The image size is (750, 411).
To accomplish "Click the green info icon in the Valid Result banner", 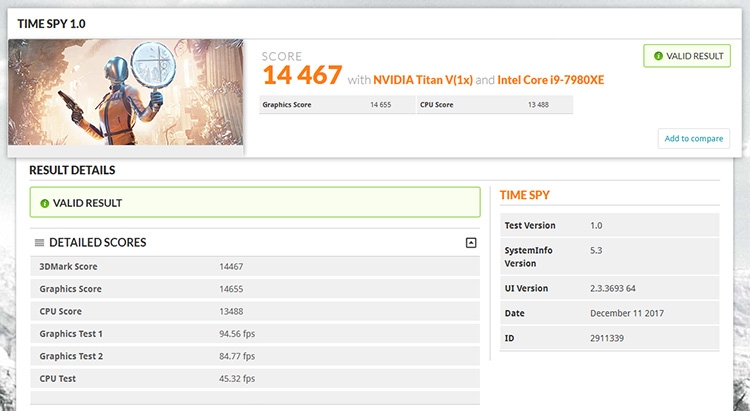I will pyautogui.click(x=44, y=203).
